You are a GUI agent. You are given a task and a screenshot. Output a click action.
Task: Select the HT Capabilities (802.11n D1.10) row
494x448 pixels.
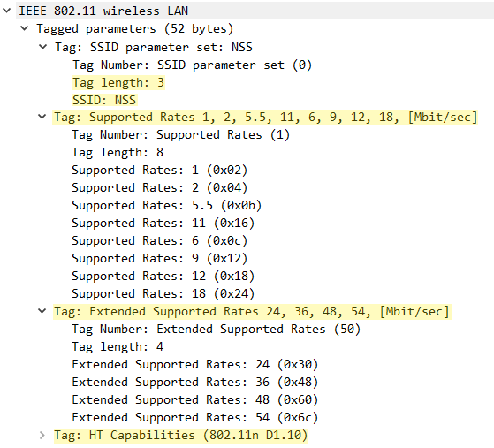(x=180, y=435)
